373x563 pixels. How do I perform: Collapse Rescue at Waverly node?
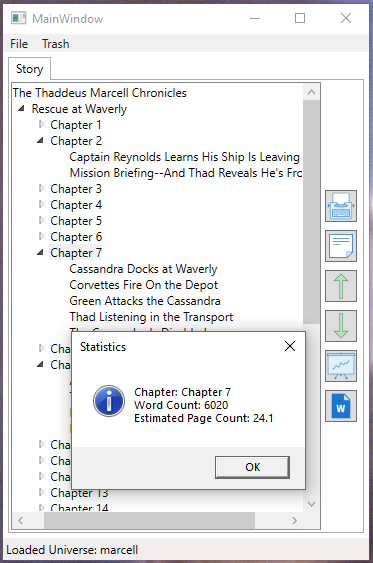22,108
